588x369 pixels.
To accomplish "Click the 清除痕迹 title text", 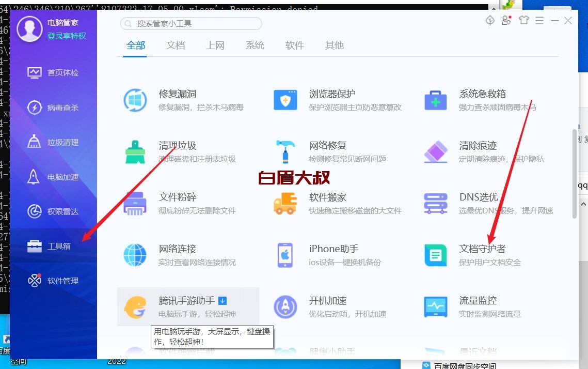I will 478,145.
